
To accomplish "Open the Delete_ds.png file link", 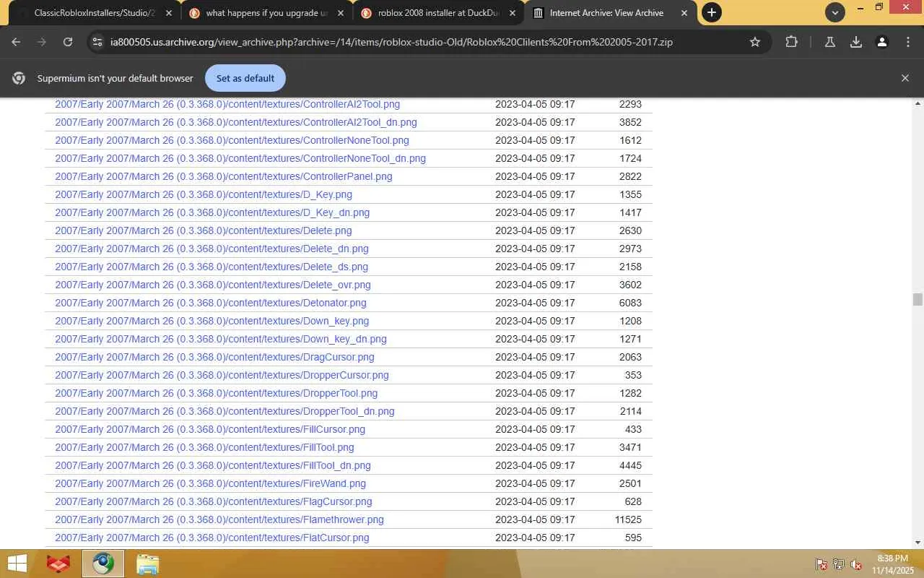I will pos(212,267).
